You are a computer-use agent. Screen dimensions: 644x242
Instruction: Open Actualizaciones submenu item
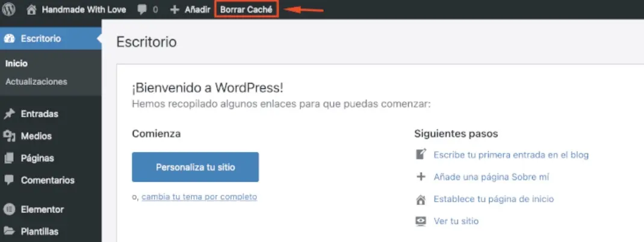36,81
